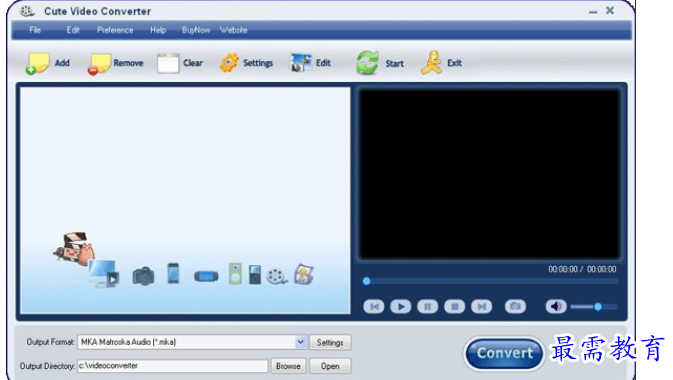Select the film reel icon

(277, 276)
